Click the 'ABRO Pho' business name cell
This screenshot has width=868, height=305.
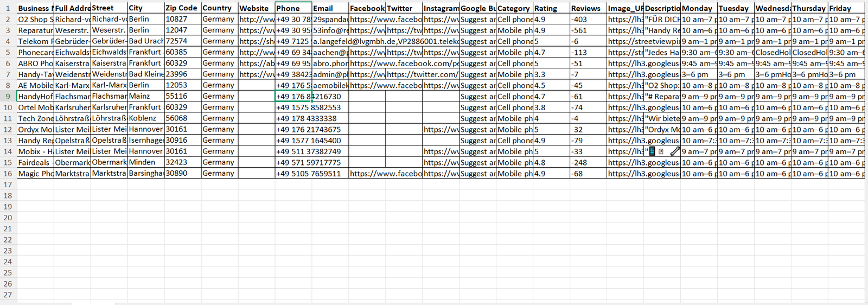[x=35, y=63]
